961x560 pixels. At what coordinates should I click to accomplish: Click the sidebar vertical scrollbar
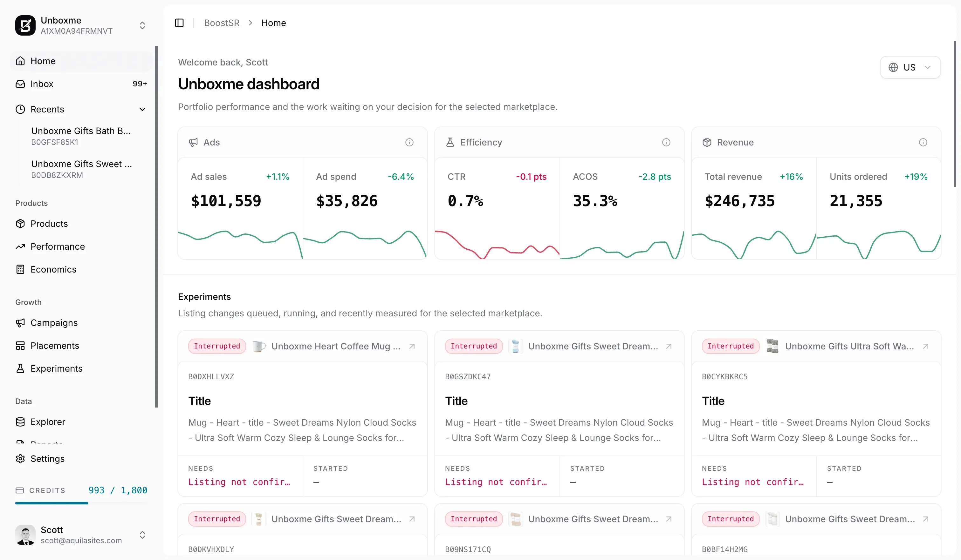pyautogui.click(x=156, y=227)
